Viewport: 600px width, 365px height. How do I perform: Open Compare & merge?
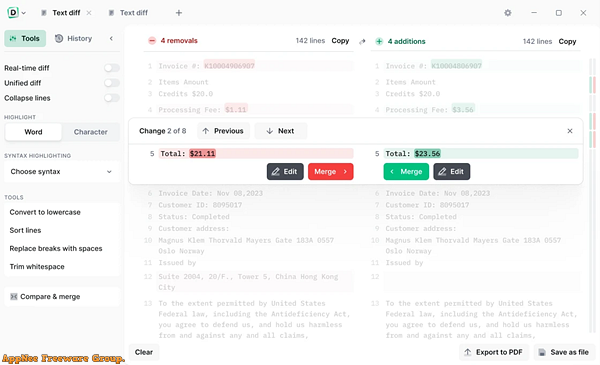click(62, 297)
